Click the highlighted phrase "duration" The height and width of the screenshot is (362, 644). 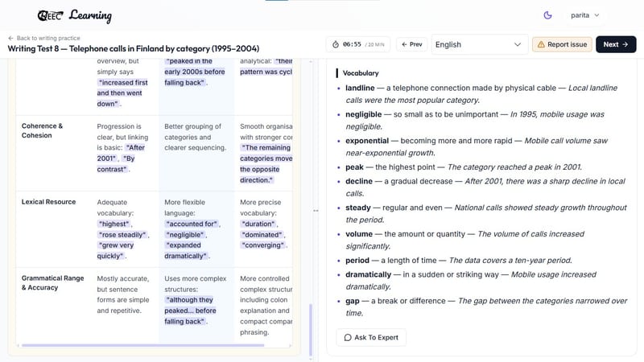pos(258,224)
